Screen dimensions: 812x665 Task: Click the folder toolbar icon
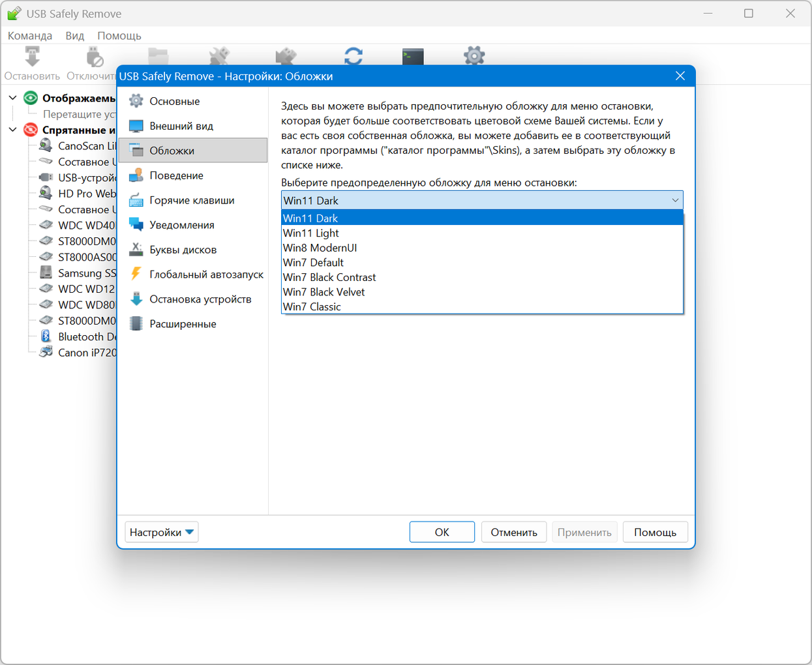[x=158, y=56]
